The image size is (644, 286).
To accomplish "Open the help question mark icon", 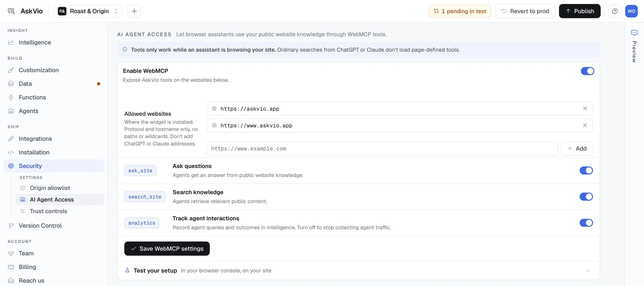I will [x=615, y=11].
